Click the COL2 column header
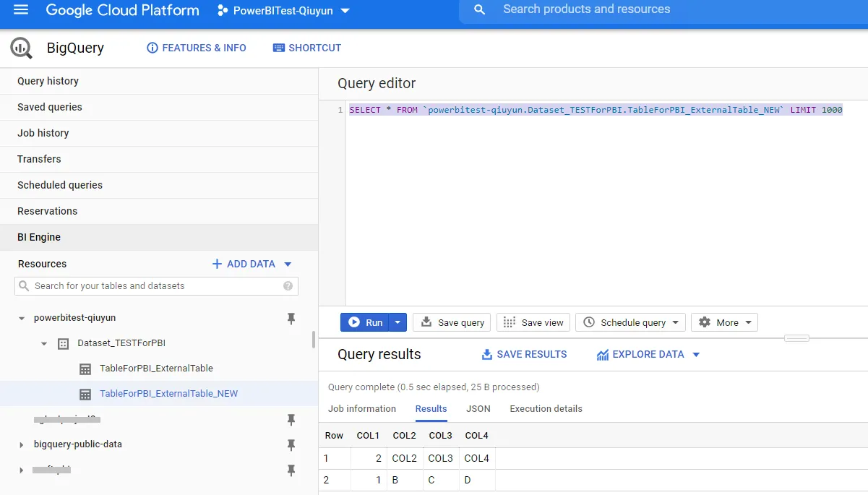The width and height of the screenshot is (868, 495). [x=404, y=436]
